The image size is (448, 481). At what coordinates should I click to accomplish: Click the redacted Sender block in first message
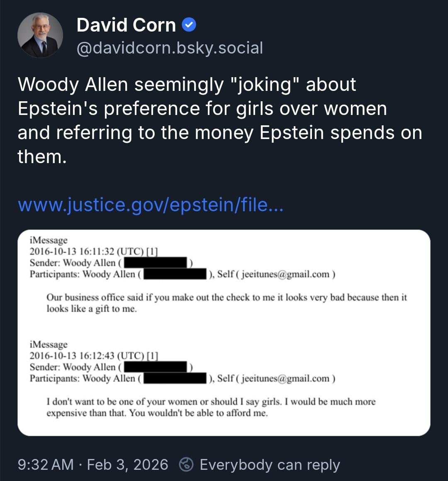pyautogui.click(x=156, y=263)
